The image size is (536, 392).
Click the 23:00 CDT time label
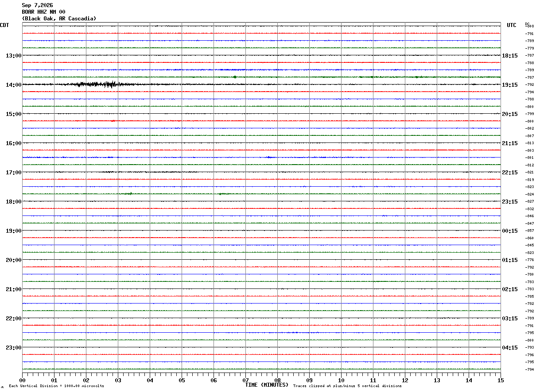[13, 348]
